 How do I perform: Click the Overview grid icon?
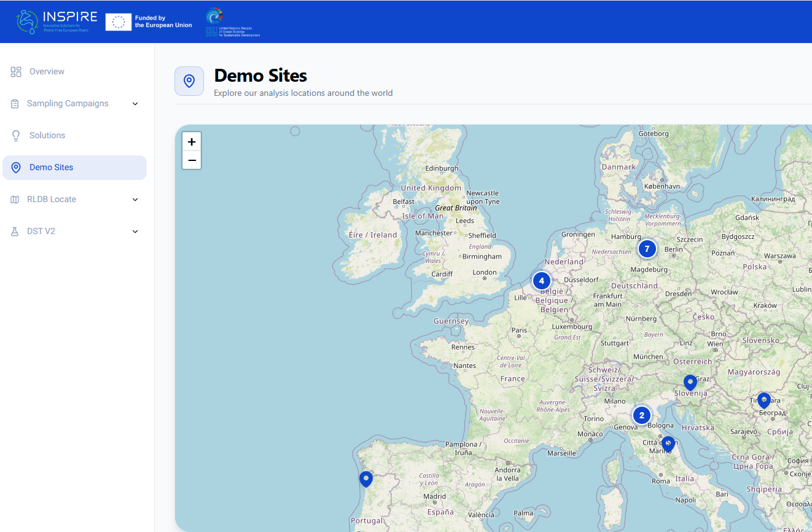[16, 72]
